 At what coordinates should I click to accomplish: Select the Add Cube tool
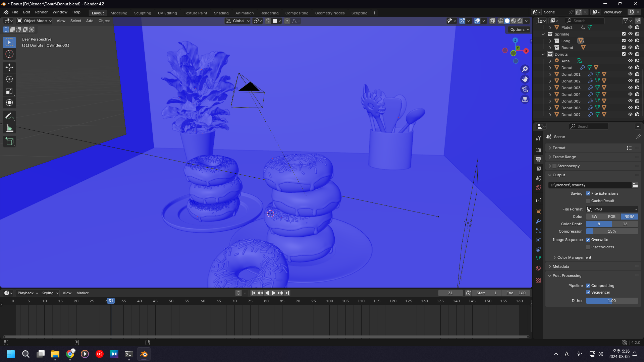[x=9, y=141]
